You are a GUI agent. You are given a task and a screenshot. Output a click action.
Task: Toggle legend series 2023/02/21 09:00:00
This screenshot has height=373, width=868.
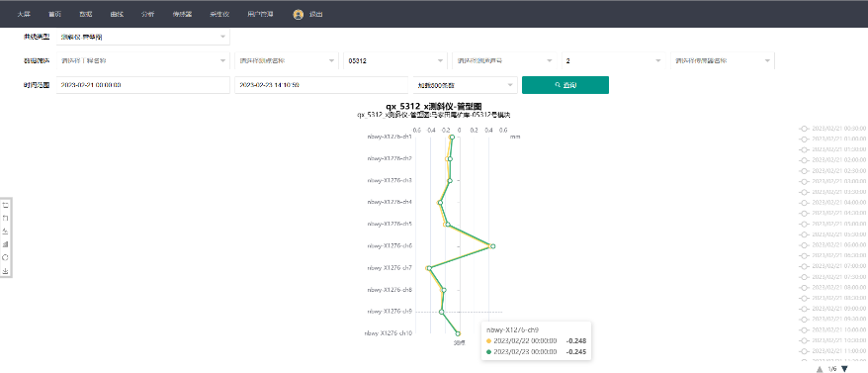832,309
